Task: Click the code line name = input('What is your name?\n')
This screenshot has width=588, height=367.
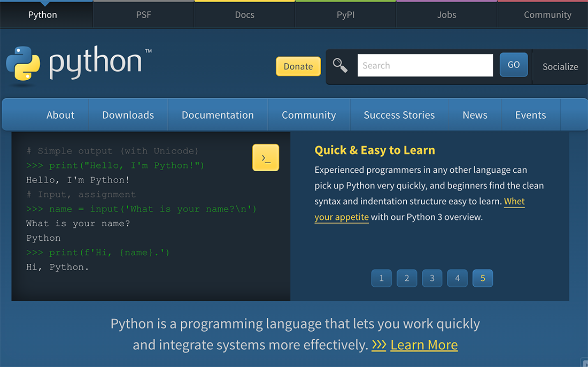Action: click(141, 209)
